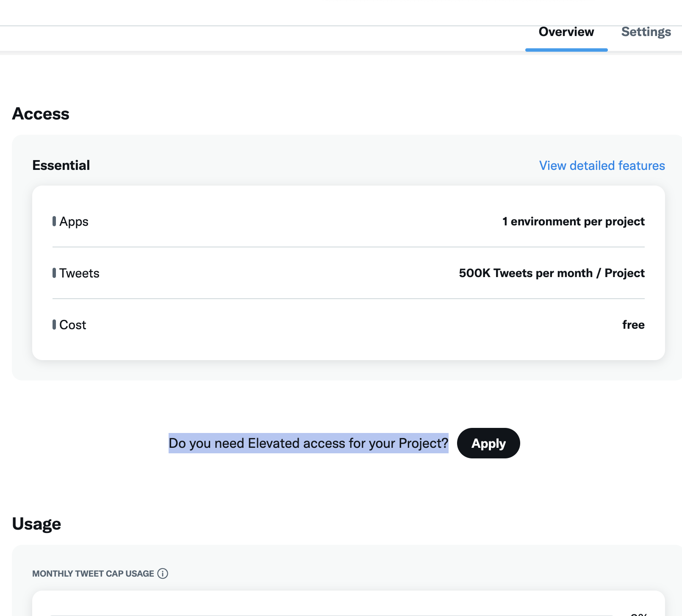Click the bullet marker before Apps

pyautogui.click(x=54, y=221)
